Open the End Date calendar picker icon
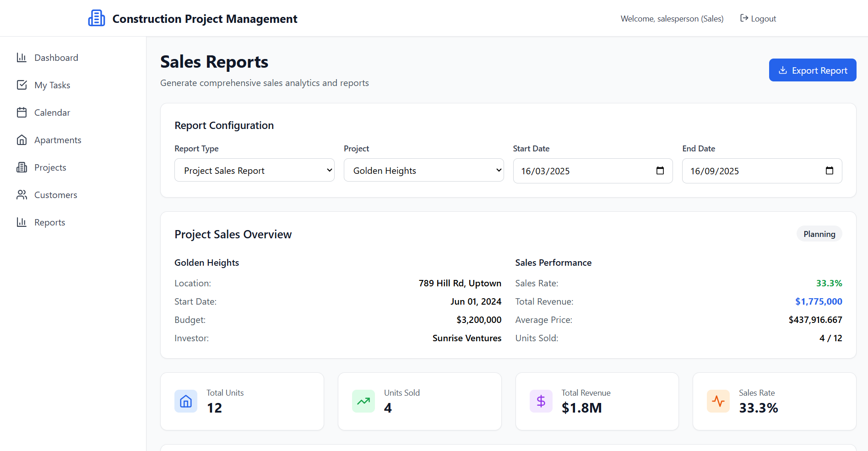Image resolution: width=868 pixels, height=451 pixels. 829,171
